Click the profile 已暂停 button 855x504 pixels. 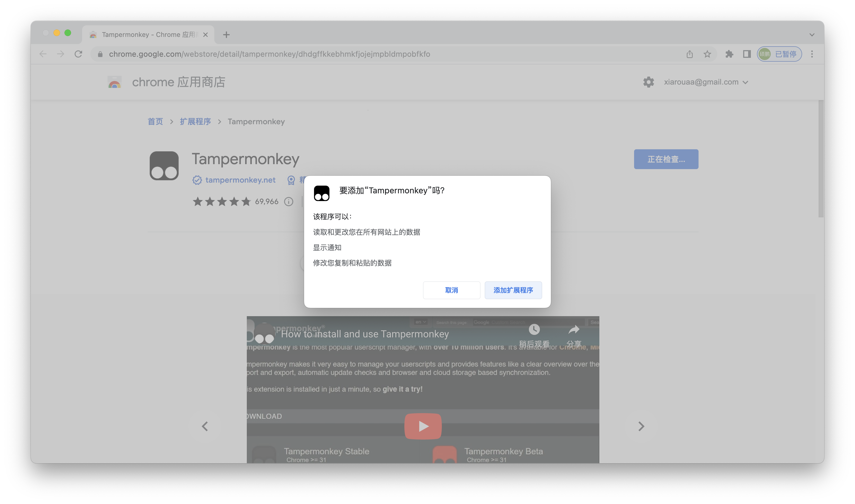tap(779, 54)
